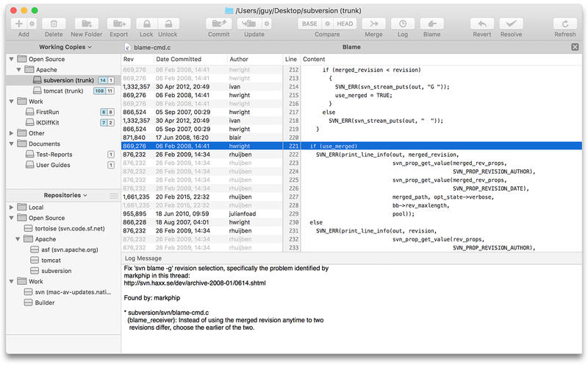Click the Update toolbar icon

click(x=248, y=24)
